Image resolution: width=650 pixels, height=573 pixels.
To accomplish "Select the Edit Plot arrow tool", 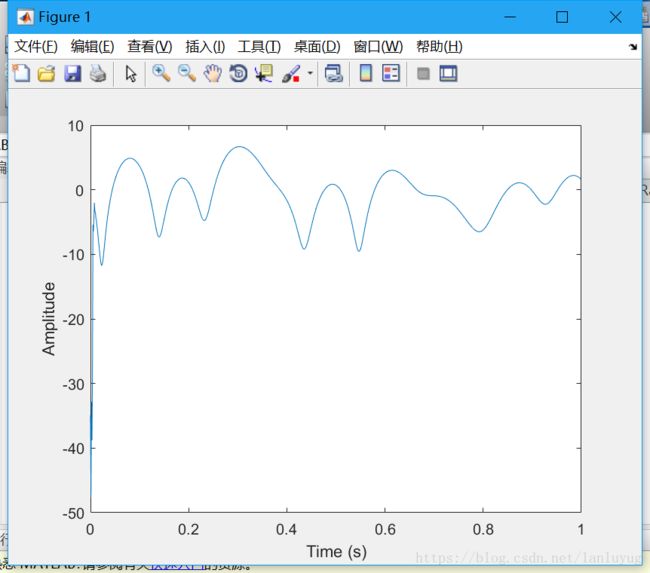I will click(131, 74).
